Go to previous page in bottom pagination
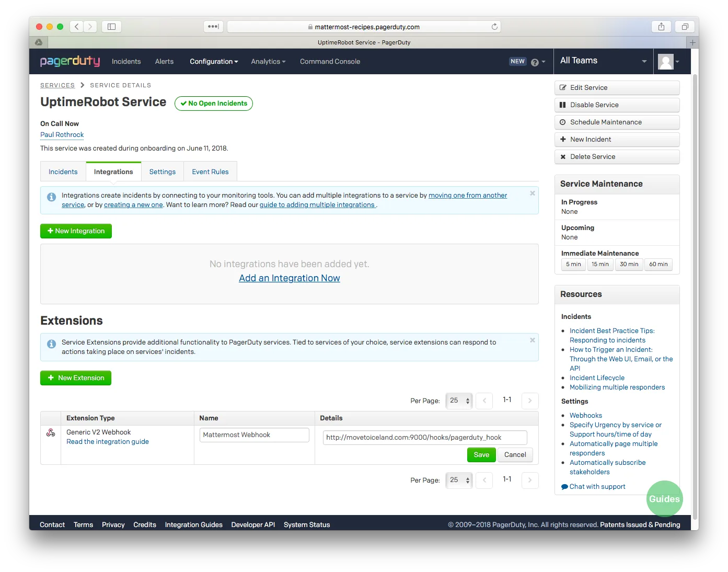 (484, 480)
